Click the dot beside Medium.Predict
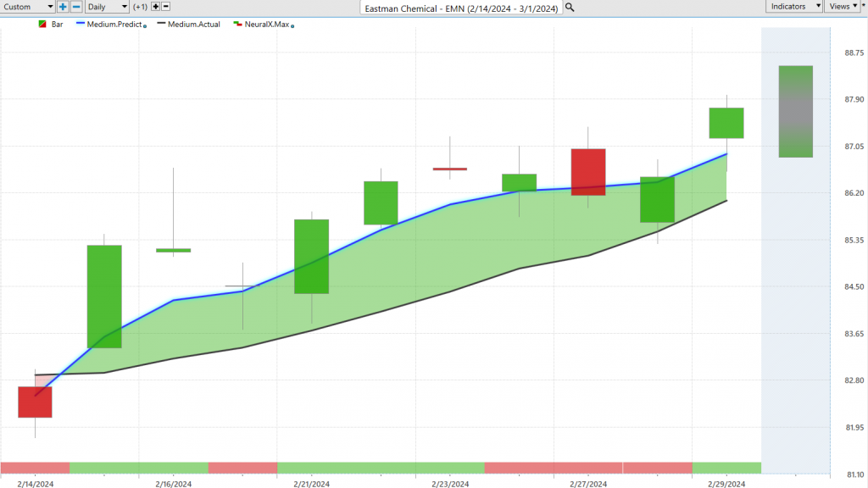Viewport: 868px width, 488px height. [x=145, y=26]
